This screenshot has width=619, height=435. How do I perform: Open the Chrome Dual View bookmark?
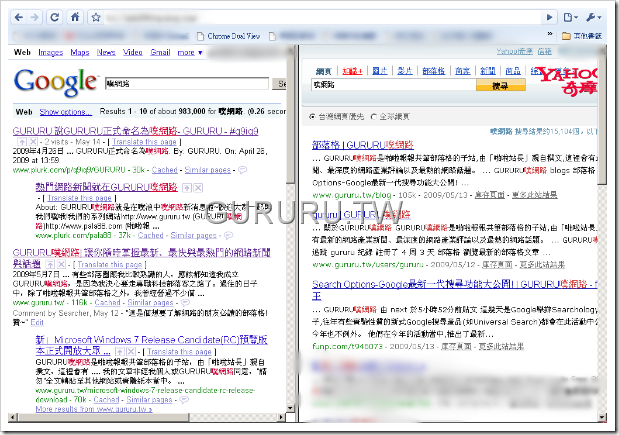(229, 36)
